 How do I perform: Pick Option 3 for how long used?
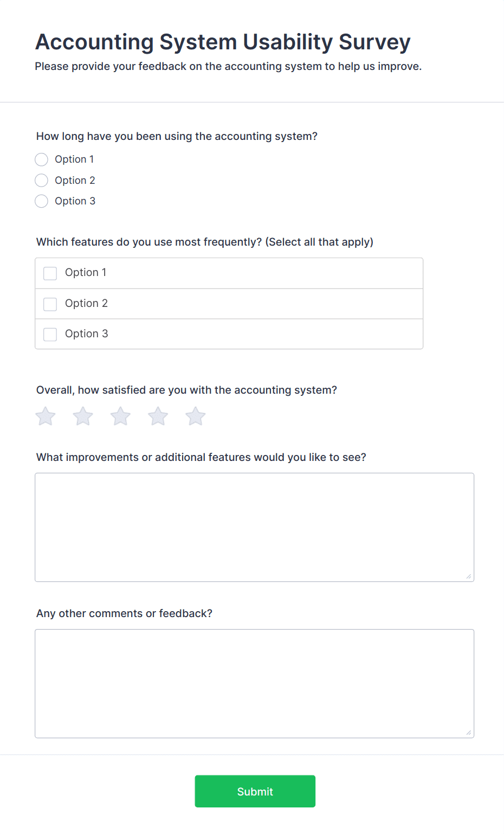pyautogui.click(x=41, y=201)
